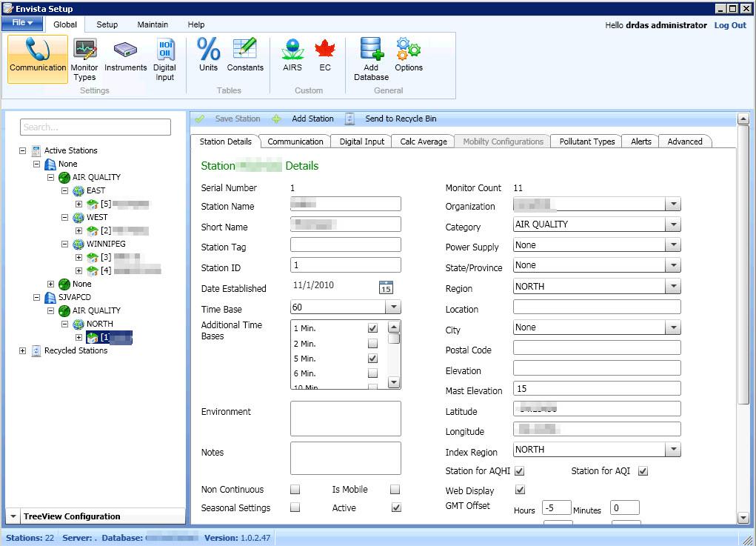The height and width of the screenshot is (546, 756).
Task: Click the Log Out link
Action: pos(729,25)
